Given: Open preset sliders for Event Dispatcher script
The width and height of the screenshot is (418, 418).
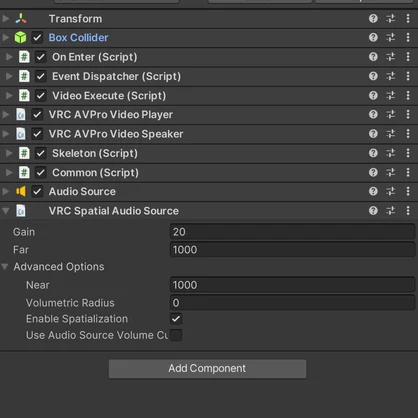Looking at the screenshot, I should (x=391, y=76).
